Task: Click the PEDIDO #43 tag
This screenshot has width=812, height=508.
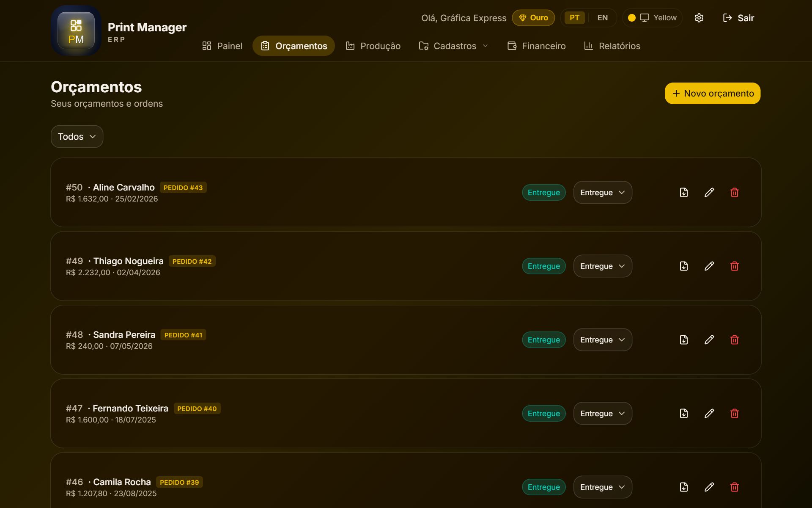Action: coord(183,188)
